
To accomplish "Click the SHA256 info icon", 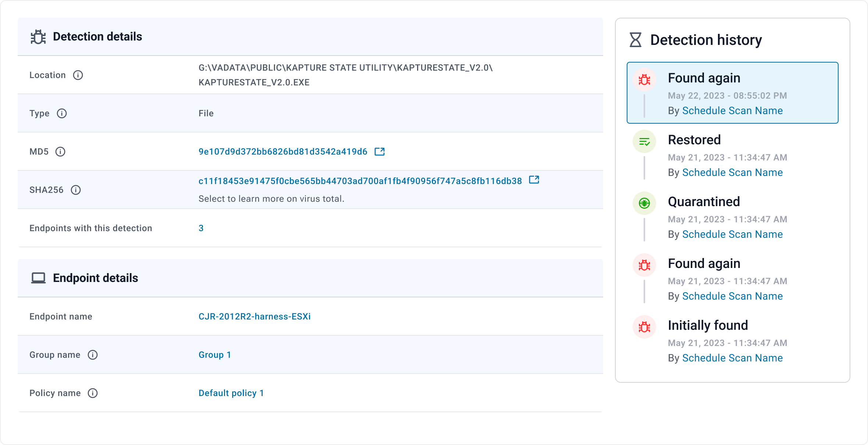I will tap(76, 190).
